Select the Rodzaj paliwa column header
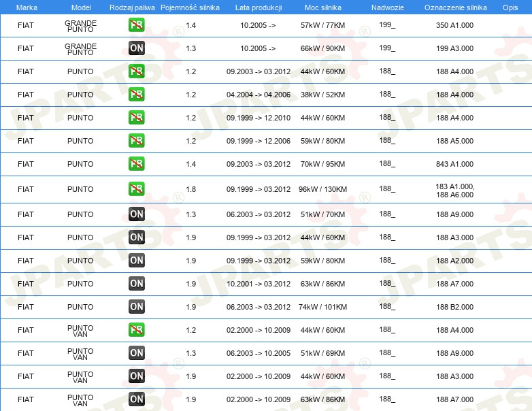The width and height of the screenshot is (532, 411). click(132, 7)
